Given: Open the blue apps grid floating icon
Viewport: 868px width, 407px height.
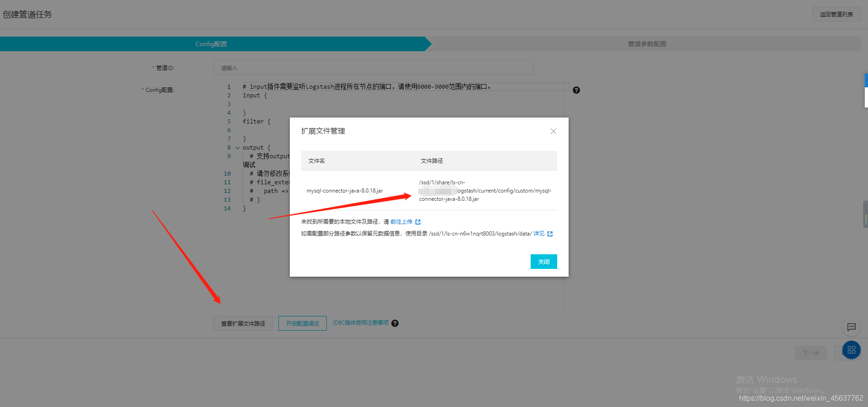Looking at the screenshot, I should click(x=852, y=350).
